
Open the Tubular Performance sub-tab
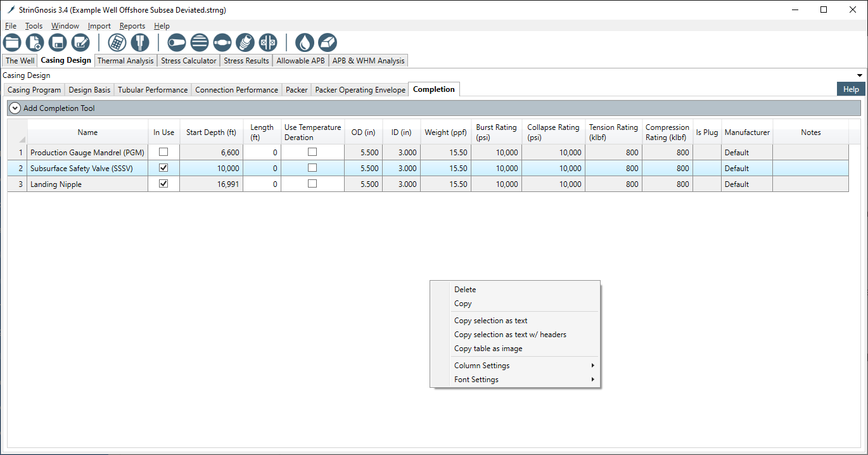click(153, 90)
